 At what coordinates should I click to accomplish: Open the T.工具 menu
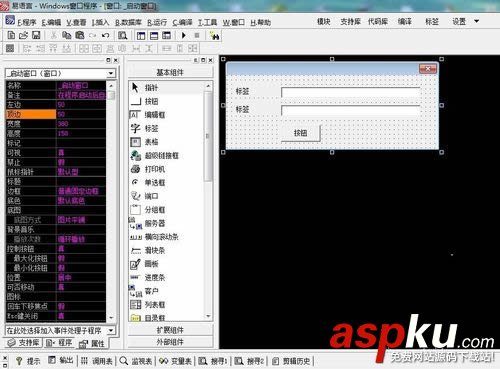[x=207, y=22]
